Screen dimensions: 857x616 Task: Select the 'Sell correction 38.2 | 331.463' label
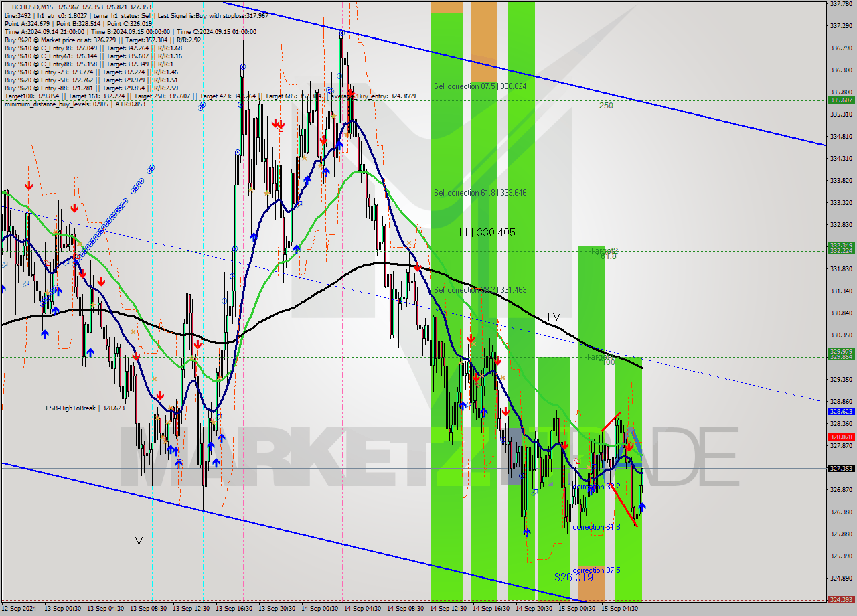[x=480, y=290]
